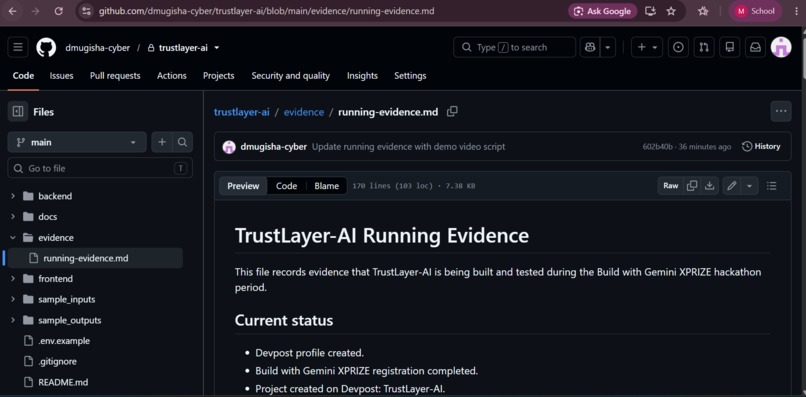The image size is (806, 397).
Task: Click the browser forward arrow
Action: [35, 11]
